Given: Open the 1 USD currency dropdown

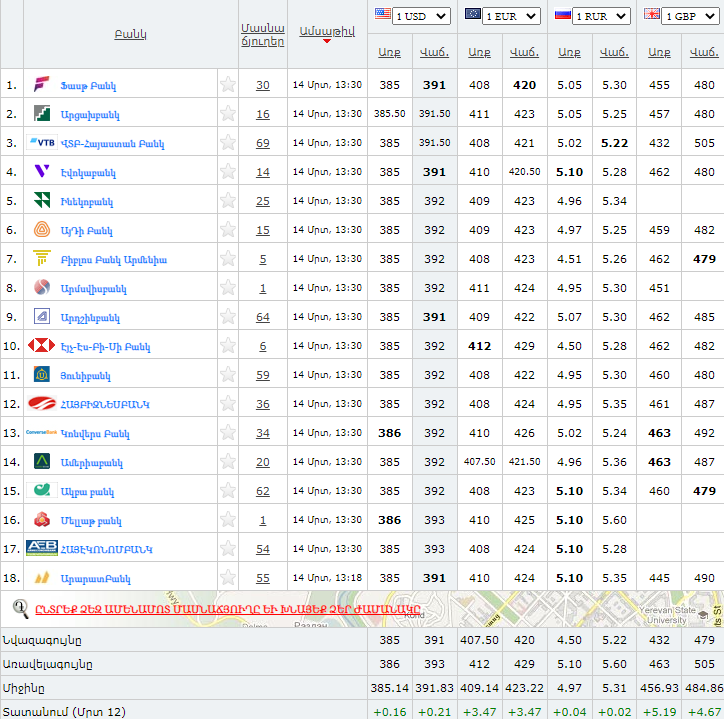Looking at the screenshot, I should [x=421, y=16].
